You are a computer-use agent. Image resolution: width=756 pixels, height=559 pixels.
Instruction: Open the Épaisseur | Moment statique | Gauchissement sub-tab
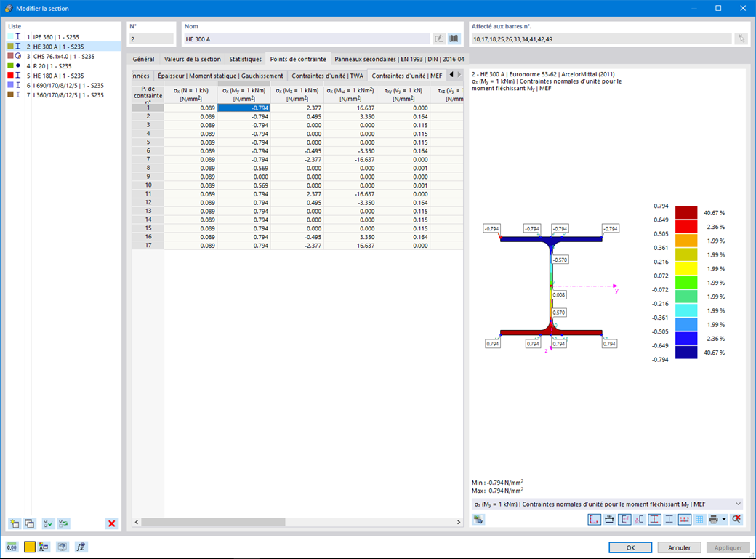click(220, 76)
